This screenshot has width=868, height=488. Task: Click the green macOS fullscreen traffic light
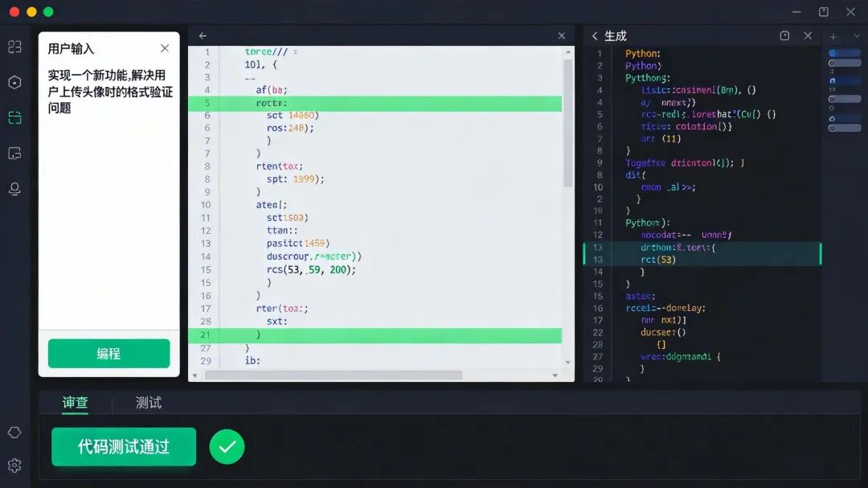coord(48,11)
